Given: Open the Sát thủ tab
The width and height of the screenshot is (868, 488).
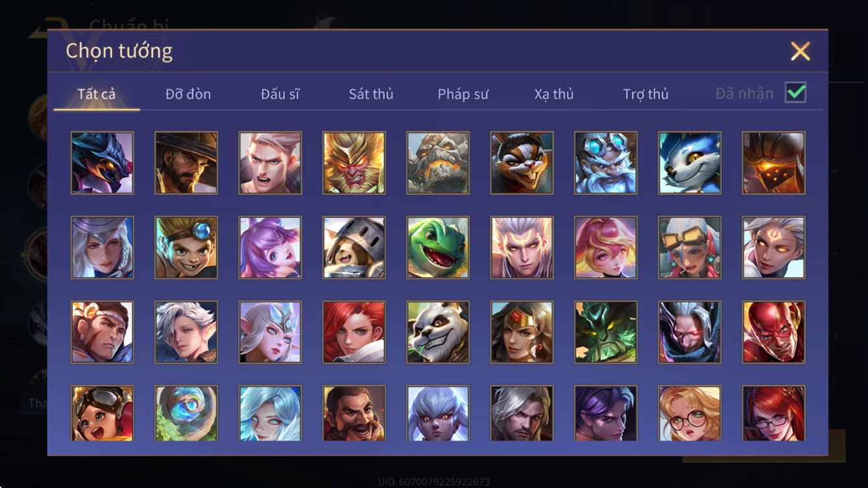Looking at the screenshot, I should pos(371,94).
